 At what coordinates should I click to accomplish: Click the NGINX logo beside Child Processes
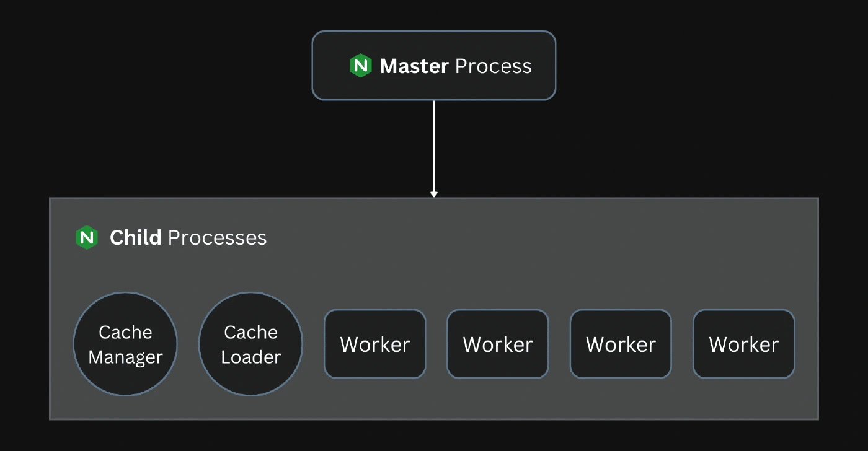pos(87,237)
